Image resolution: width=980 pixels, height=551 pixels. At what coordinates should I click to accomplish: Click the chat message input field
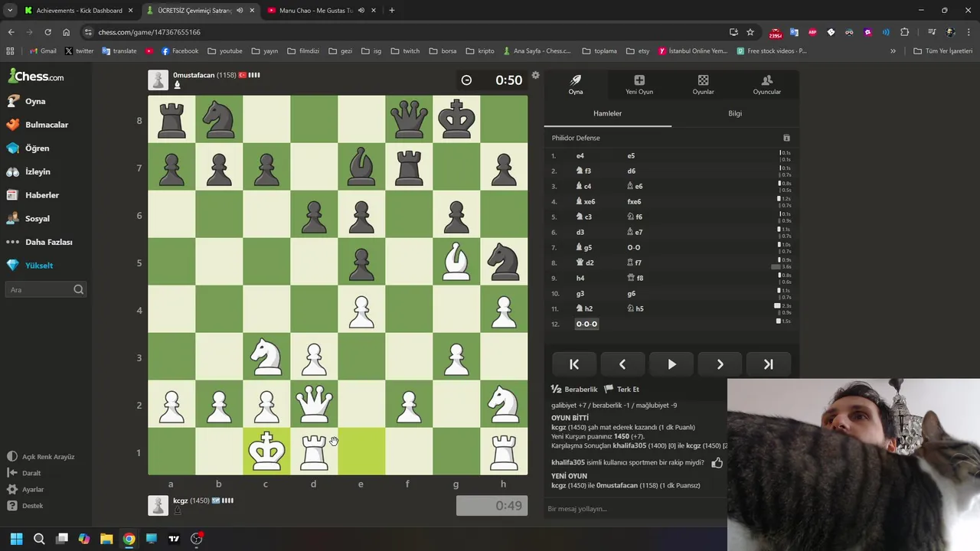635,509
